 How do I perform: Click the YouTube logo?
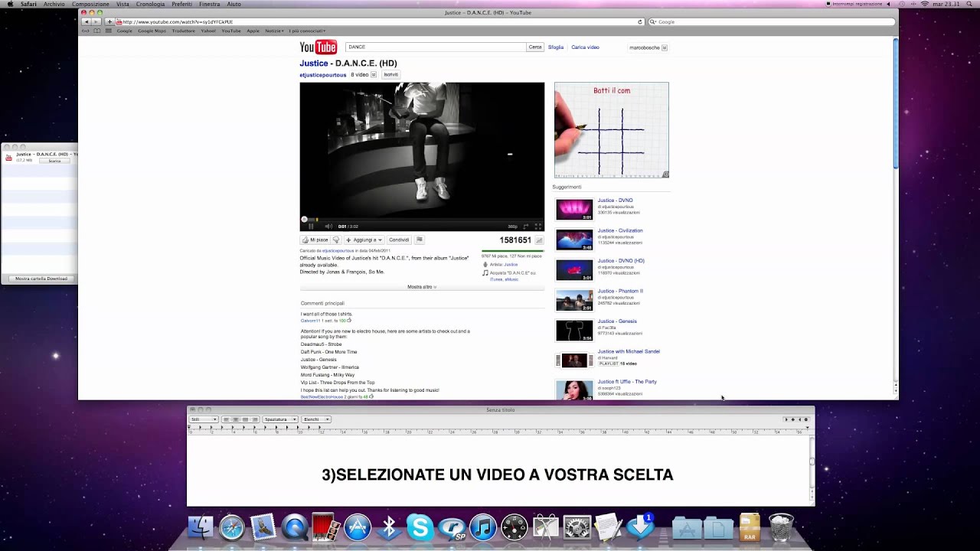click(318, 47)
